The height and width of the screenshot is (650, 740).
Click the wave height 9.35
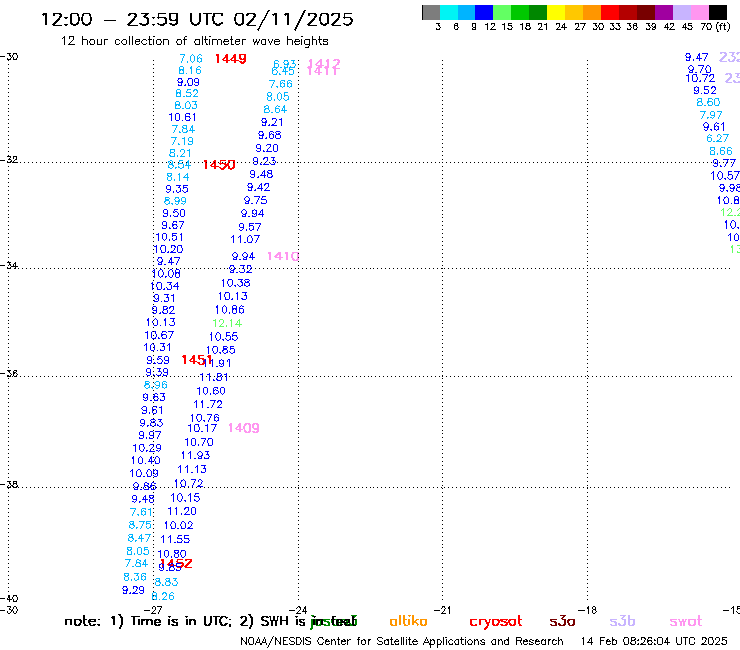click(177, 189)
